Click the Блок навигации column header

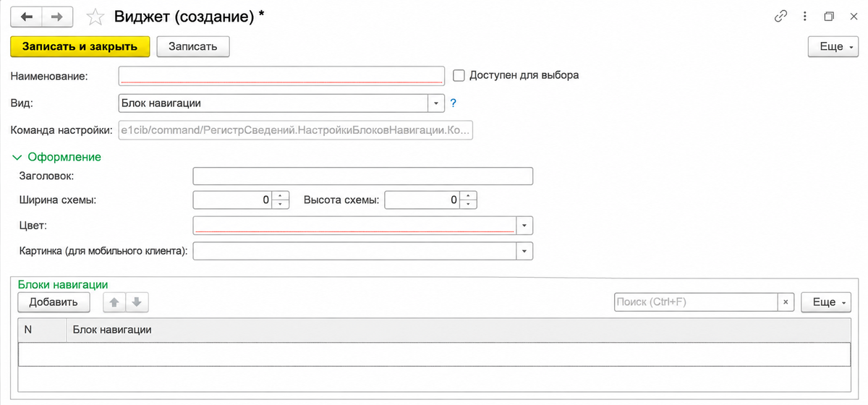pyautogui.click(x=459, y=329)
